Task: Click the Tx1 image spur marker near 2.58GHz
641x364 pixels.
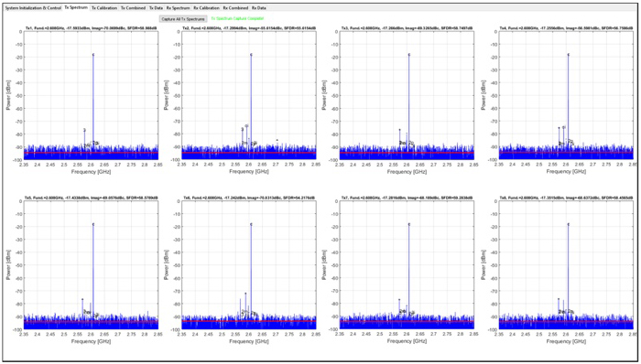Action: [x=84, y=130]
